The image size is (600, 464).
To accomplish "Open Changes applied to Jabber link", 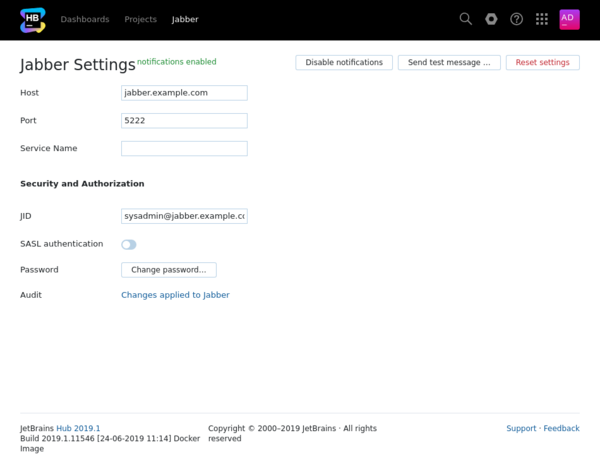I will [175, 295].
